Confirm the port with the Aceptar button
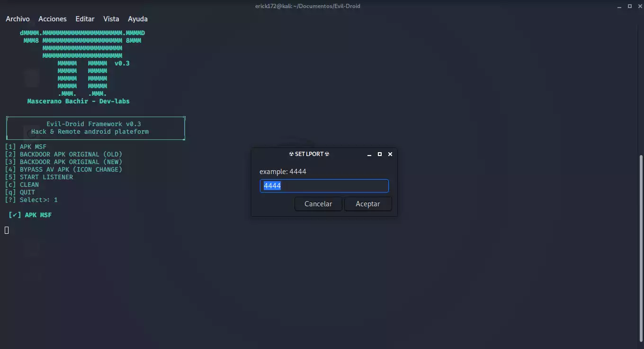 pos(368,204)
